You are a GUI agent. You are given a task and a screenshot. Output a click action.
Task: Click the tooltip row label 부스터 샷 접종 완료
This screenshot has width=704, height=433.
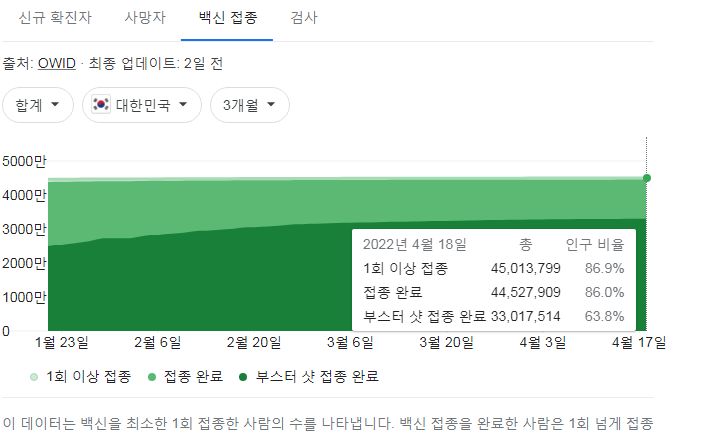point(424,316)
